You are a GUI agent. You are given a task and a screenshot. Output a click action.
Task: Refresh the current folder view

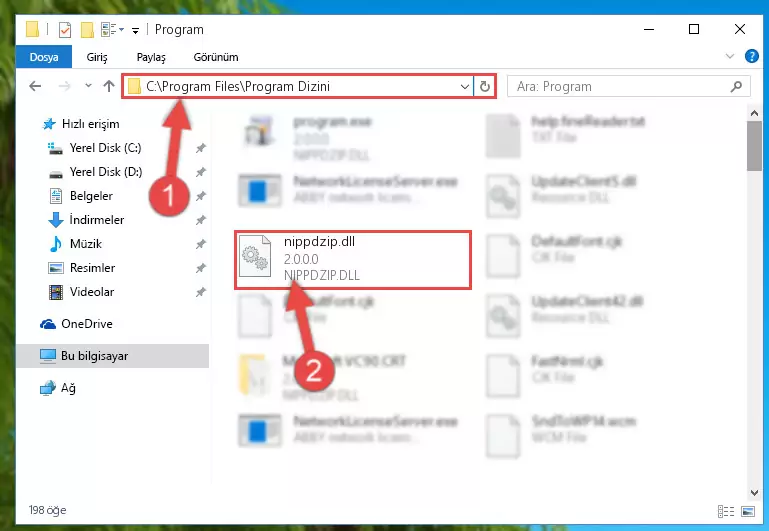pyautogui.click(x=485, y=87)
